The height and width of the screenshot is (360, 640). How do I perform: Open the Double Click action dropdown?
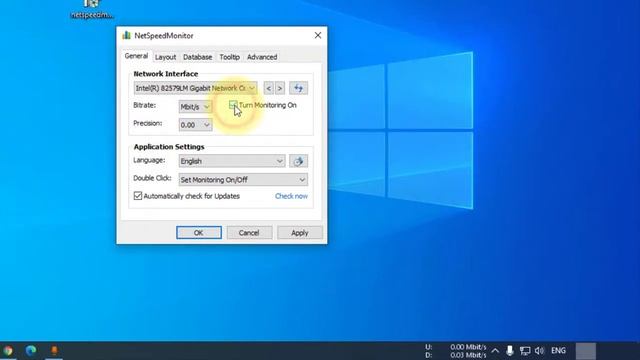pyautogui.click(x=243, y=180)
